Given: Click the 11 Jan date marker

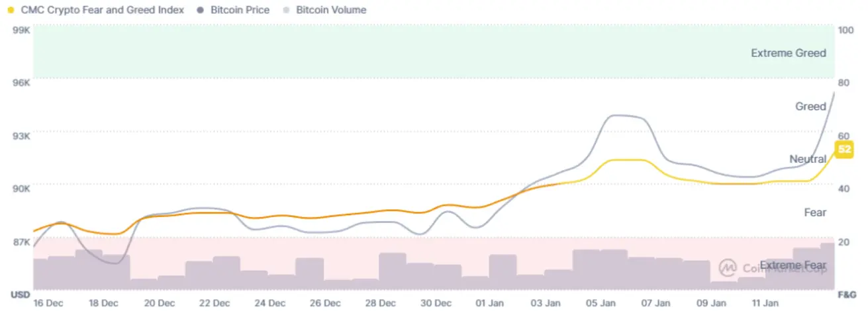Looking at the screenshot, I should (766, 303).
